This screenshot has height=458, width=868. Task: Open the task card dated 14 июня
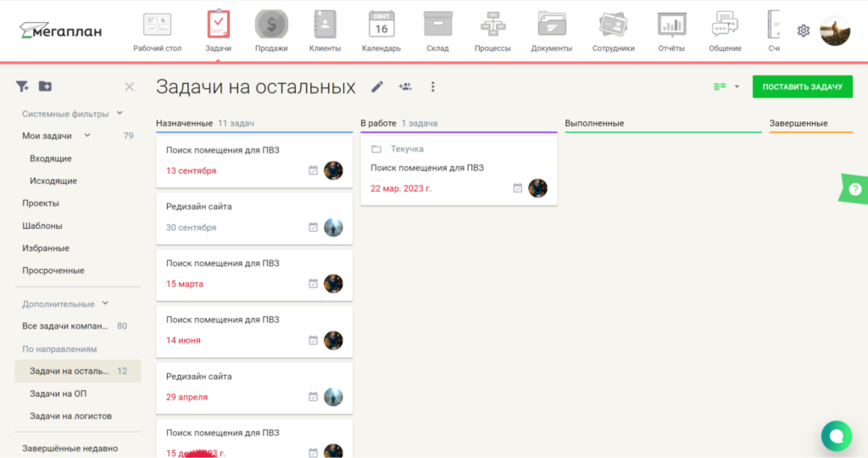[x=254, y=331]
